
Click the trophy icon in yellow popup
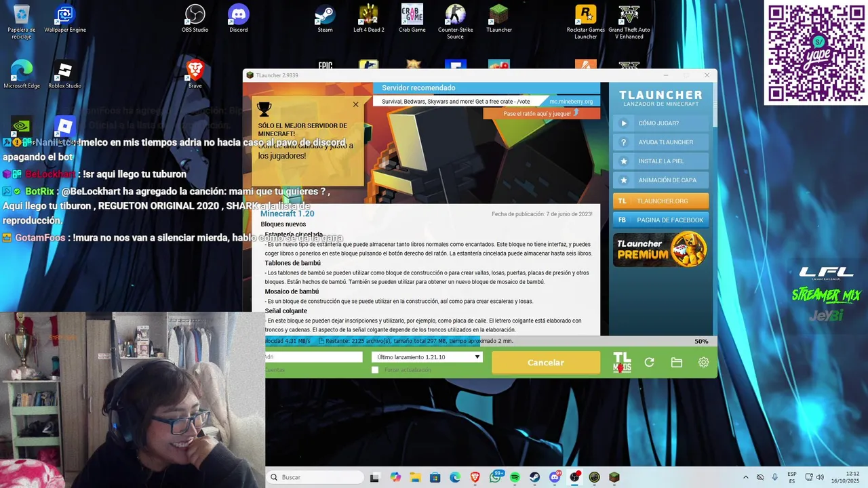click(x=264, y=108)
